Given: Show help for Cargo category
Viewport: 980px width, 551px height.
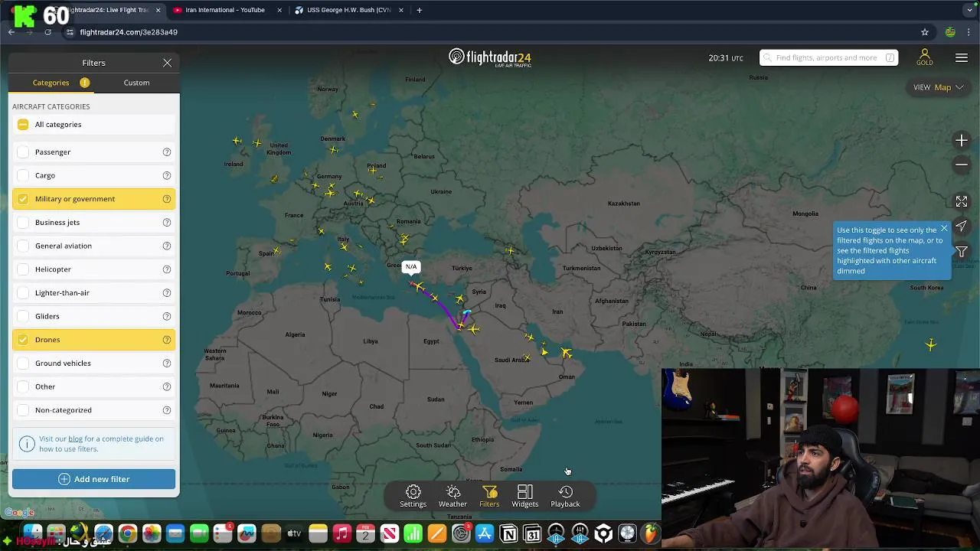Looking at the screenshot, I should click(166, 175).
